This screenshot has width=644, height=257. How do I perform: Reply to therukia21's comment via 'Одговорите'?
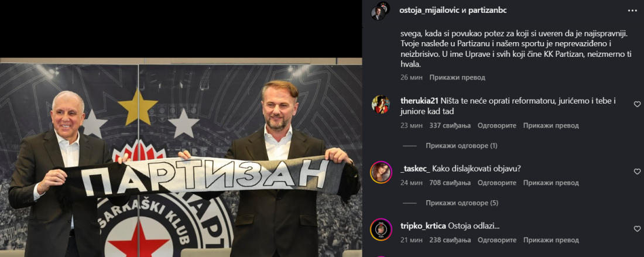tap(496, 126)
